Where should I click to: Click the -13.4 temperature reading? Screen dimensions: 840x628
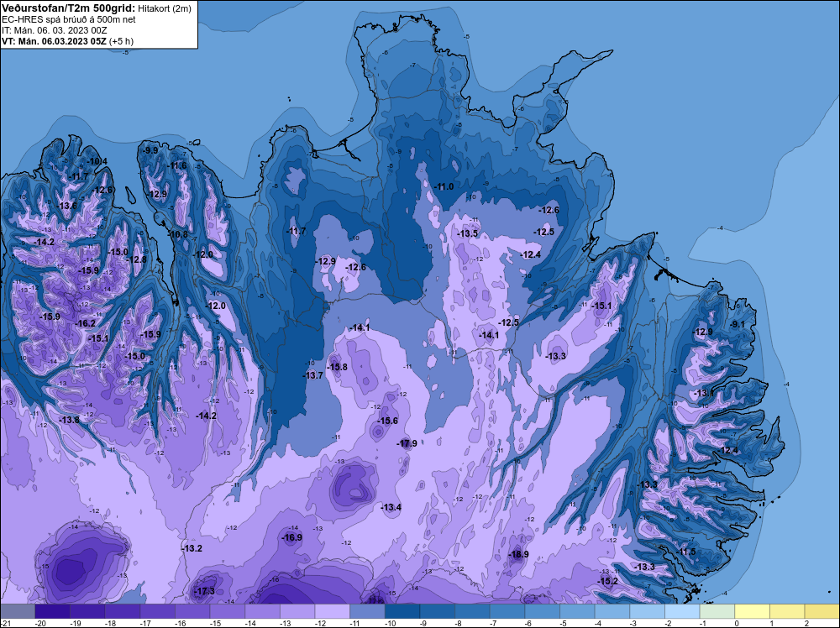[x=391, y=507]
